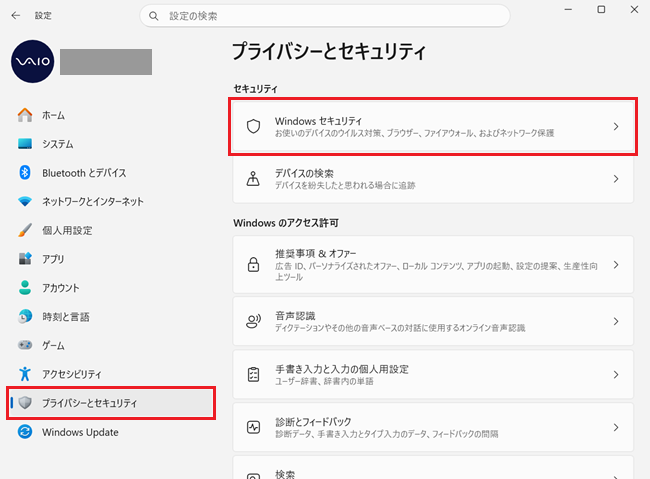
Task: Click the 手書き入力 clipboard icon
Action: 253,374
